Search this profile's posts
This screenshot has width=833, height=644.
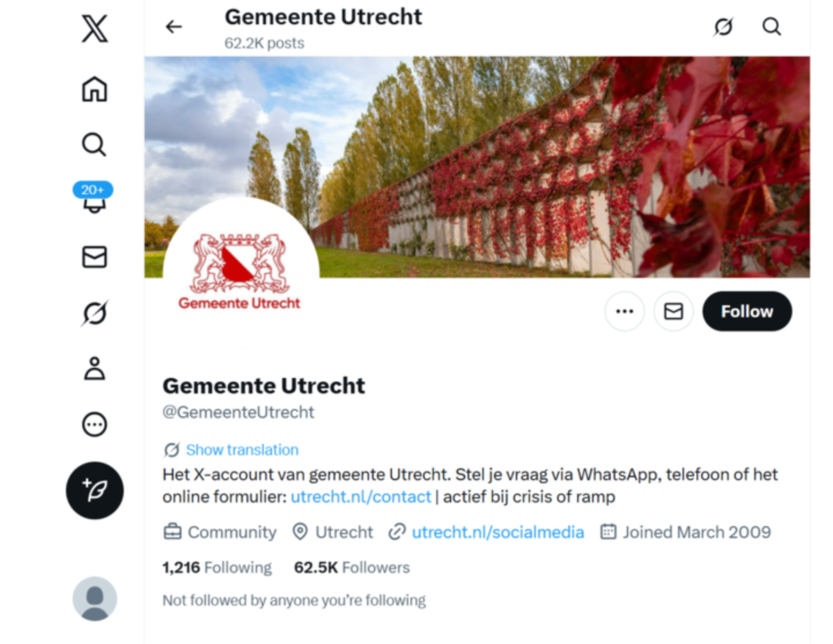tap(772, 27)
